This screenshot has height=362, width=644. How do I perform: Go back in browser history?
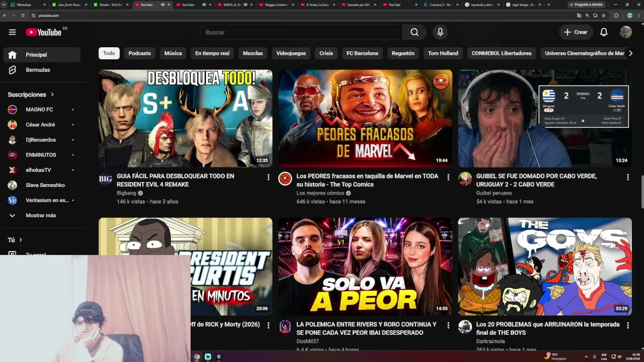tap(5, 16)
